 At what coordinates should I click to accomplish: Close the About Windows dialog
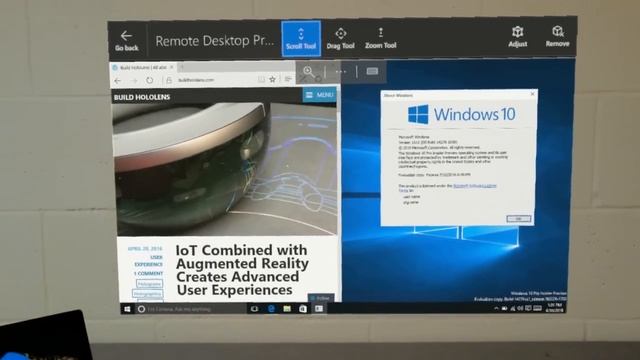click(x=532, y=94)
